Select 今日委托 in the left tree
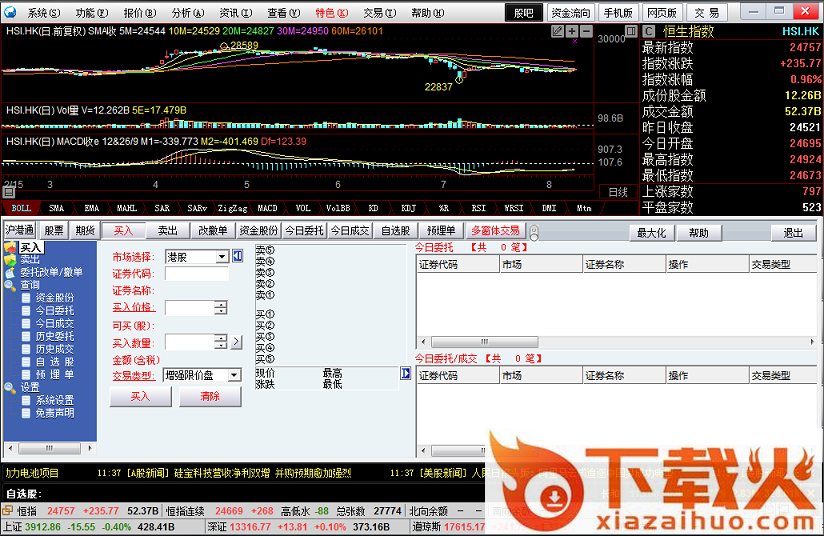Viewport: 824px width, 536px height. point(54,323)
